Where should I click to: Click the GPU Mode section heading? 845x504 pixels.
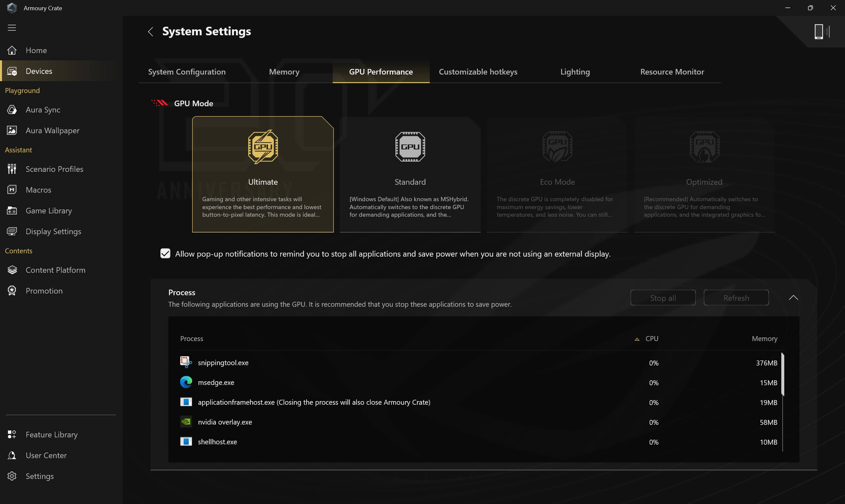click(x=194, y=103)
